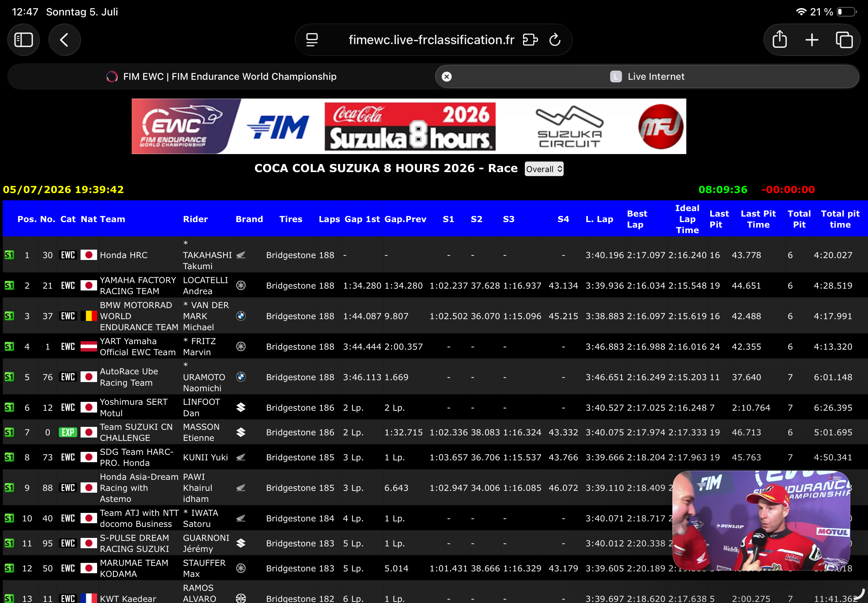Tap the FIM logo in banner
Viewport: 868px width, 603px height.
(x=278, y=127)
